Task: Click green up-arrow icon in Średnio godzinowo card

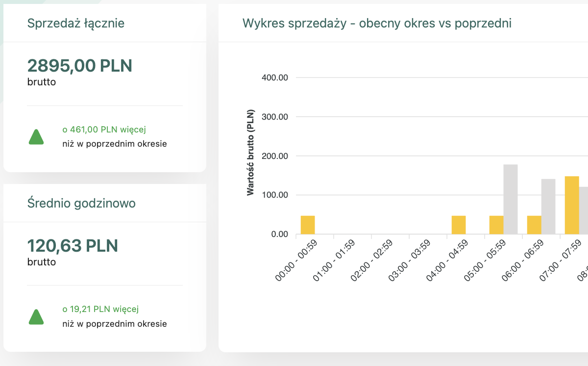Action: [x=36, y=317]
